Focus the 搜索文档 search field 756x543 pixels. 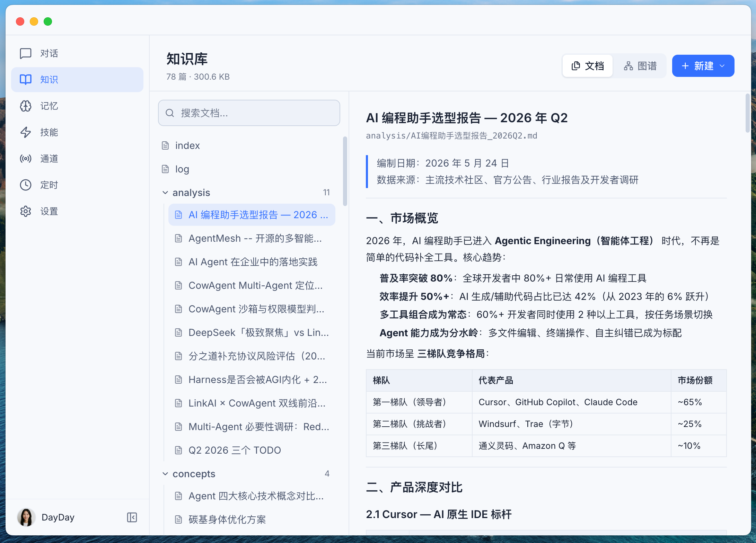click(x=249, y=113)
